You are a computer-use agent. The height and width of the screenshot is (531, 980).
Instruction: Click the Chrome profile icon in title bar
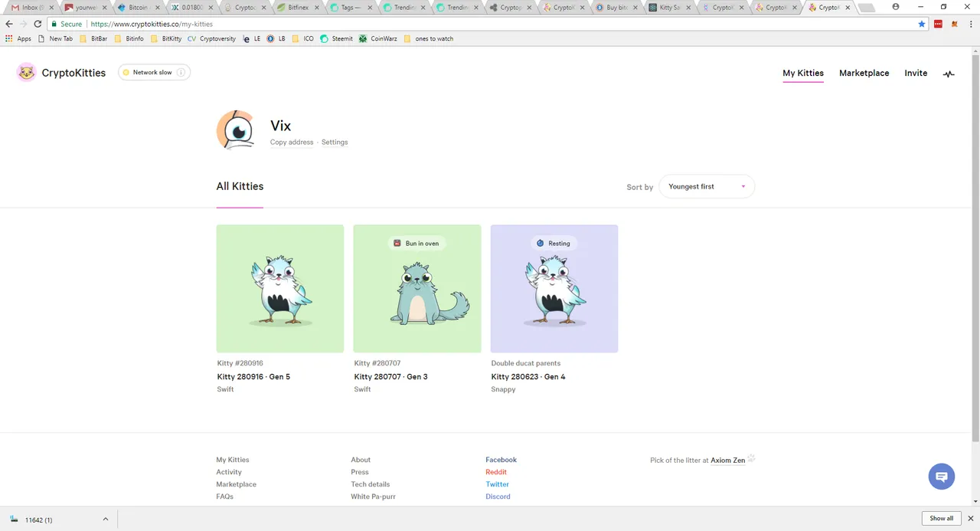pos(896,6)
